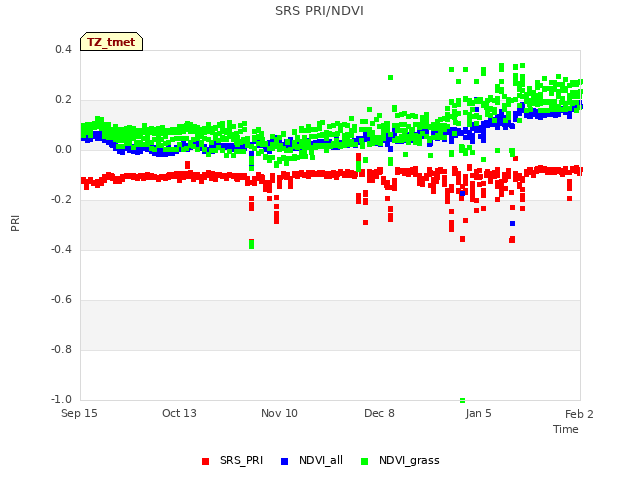Click the -0.6 y-axis value
Image resolution: width=640 pixels, height=480 pixels.
61,299
